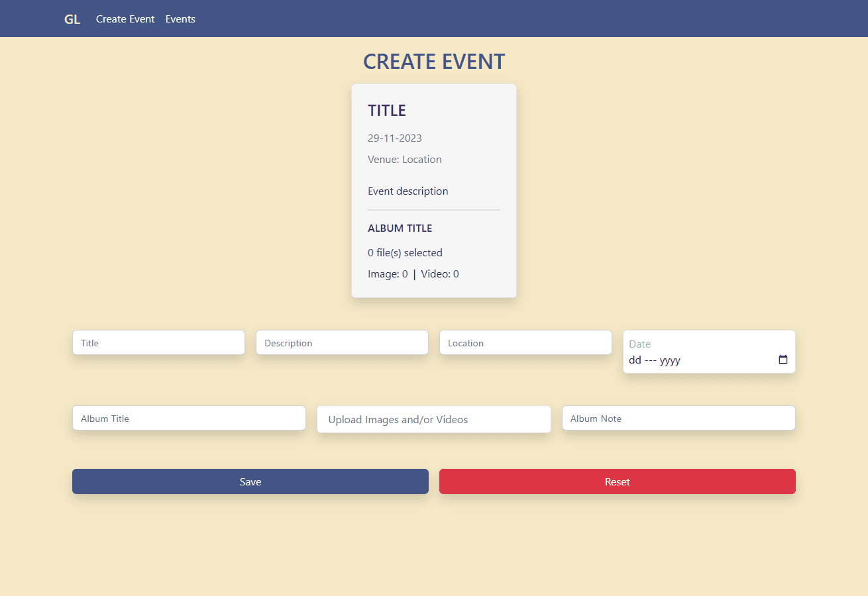
Task: Save the event with the Save button
Action: pos(250,481)
